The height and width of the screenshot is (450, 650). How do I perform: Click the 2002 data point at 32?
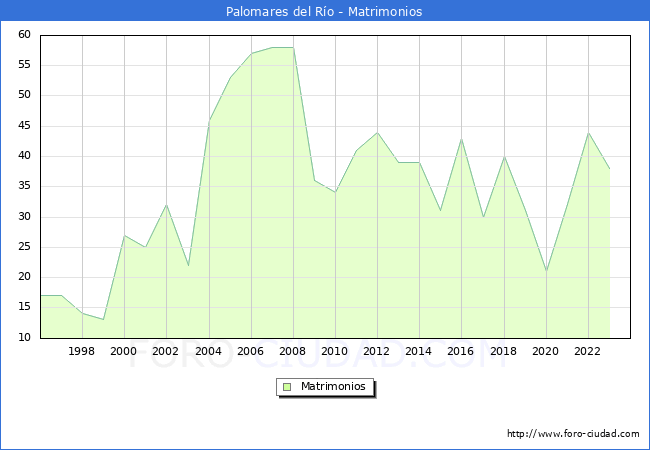click(x=167, y=205)
